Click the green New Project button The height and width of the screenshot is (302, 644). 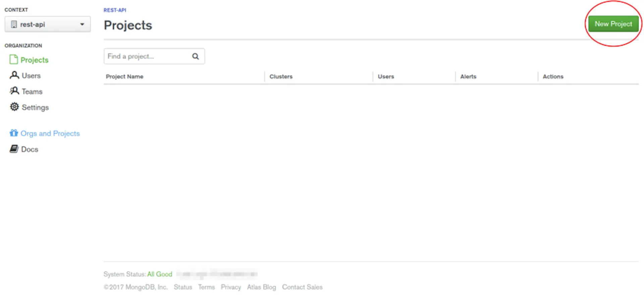(x=613, y=24)
